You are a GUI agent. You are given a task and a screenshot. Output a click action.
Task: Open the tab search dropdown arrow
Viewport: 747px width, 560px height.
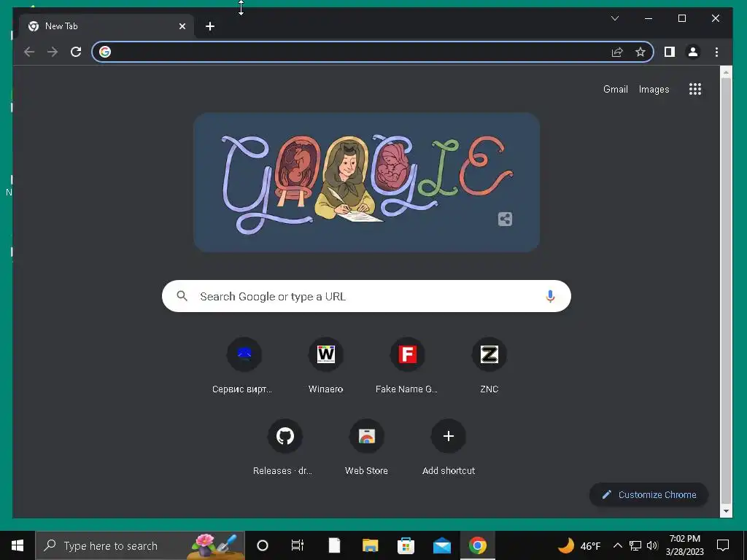pos(615,18)
